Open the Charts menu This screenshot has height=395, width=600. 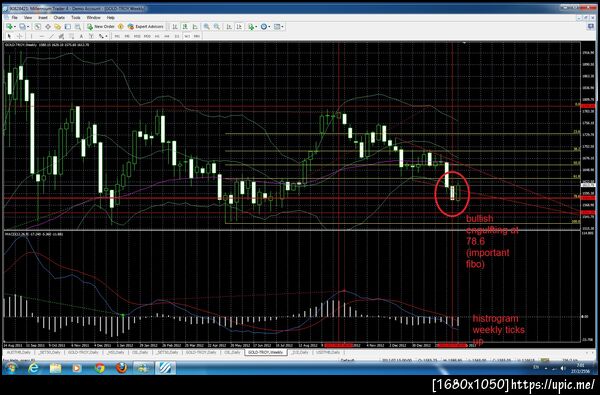[59, 18]
